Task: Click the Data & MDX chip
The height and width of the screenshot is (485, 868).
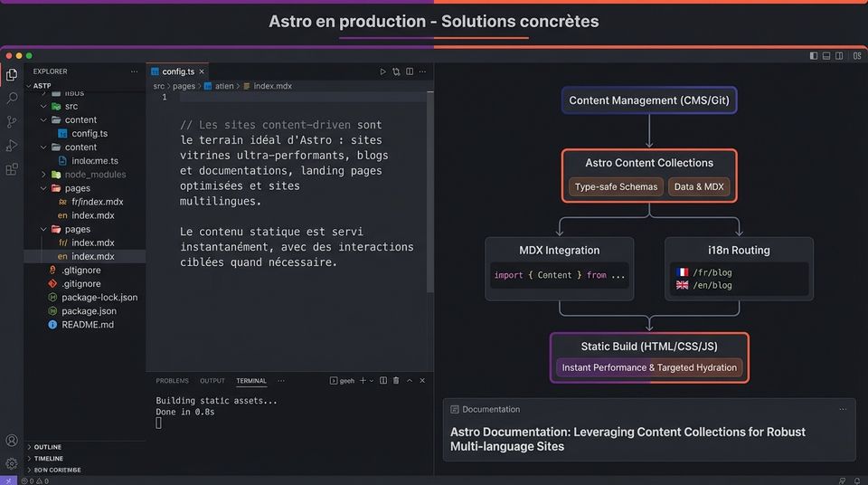Action: [x=699, y=186]
